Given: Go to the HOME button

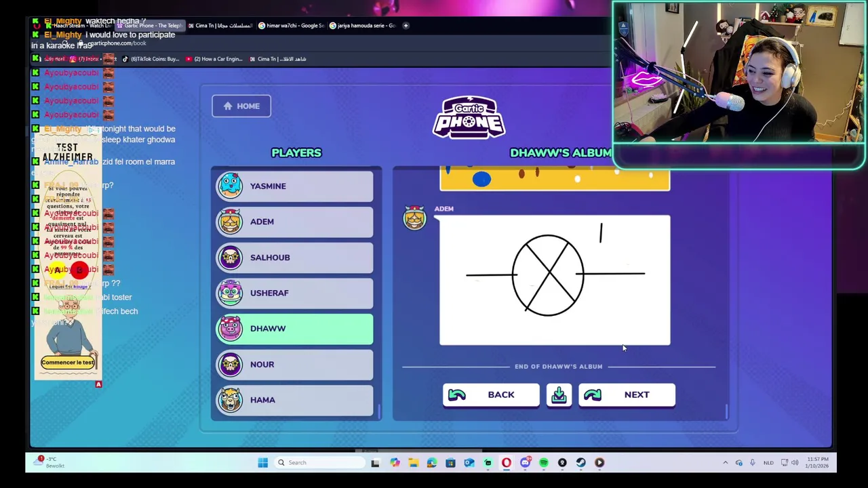Looking at the screenshot, I should 241,106.
